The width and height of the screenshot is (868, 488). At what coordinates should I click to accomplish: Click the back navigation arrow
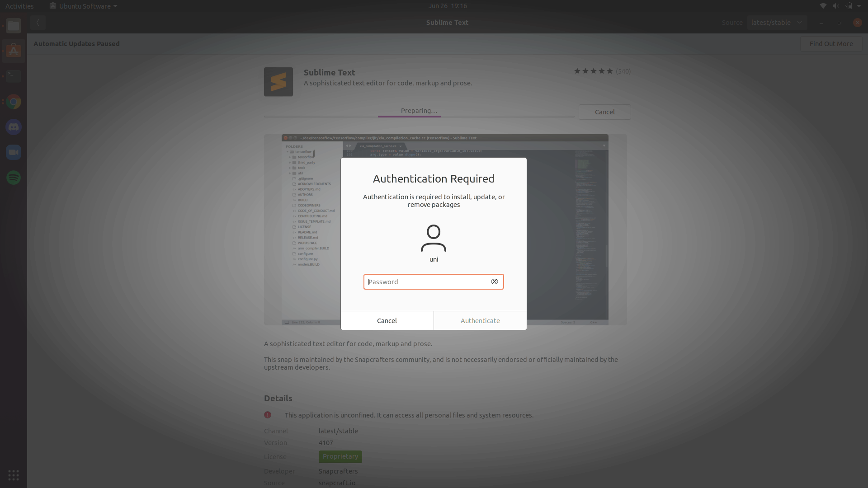point(38,22)
